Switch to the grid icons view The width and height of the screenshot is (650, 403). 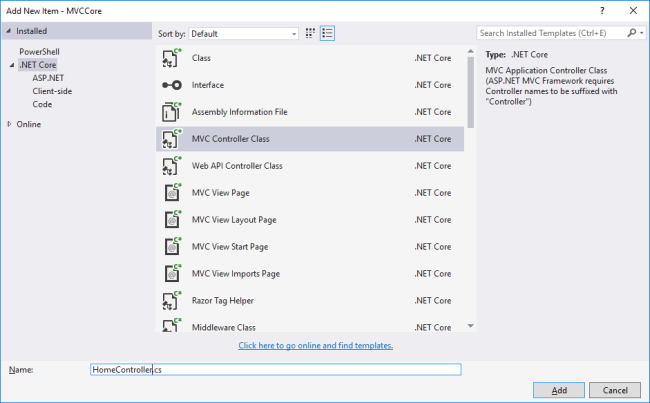click(x=311, y=32)
